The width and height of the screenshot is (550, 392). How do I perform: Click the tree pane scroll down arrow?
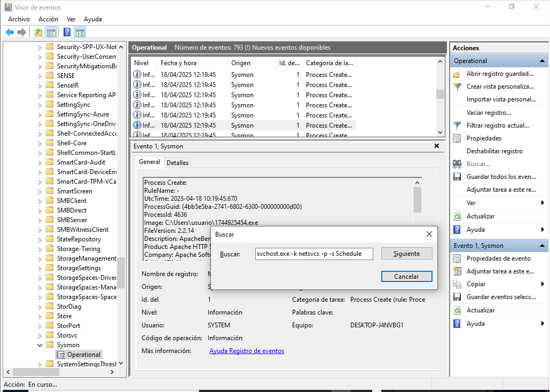[121, 364]
